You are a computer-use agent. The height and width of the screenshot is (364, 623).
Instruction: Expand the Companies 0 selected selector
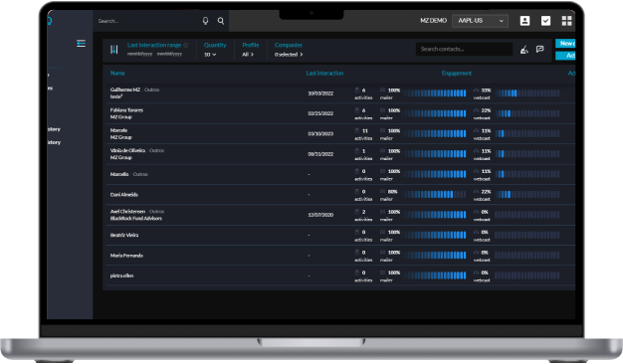coord(289,55)
